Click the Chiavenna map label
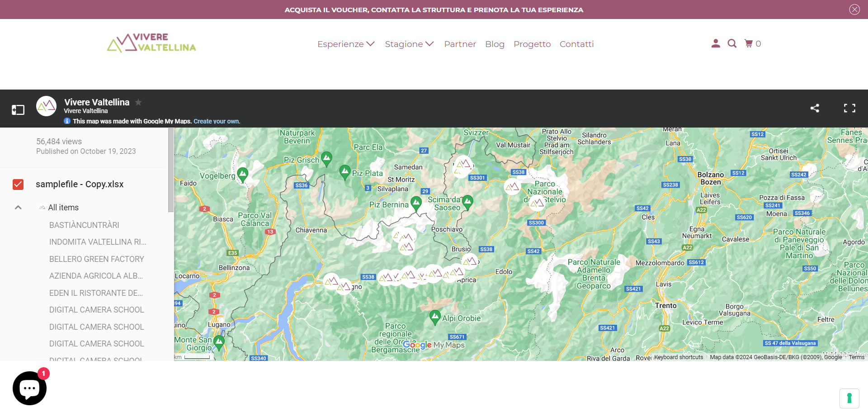The image size is (868, 417). 311,230
